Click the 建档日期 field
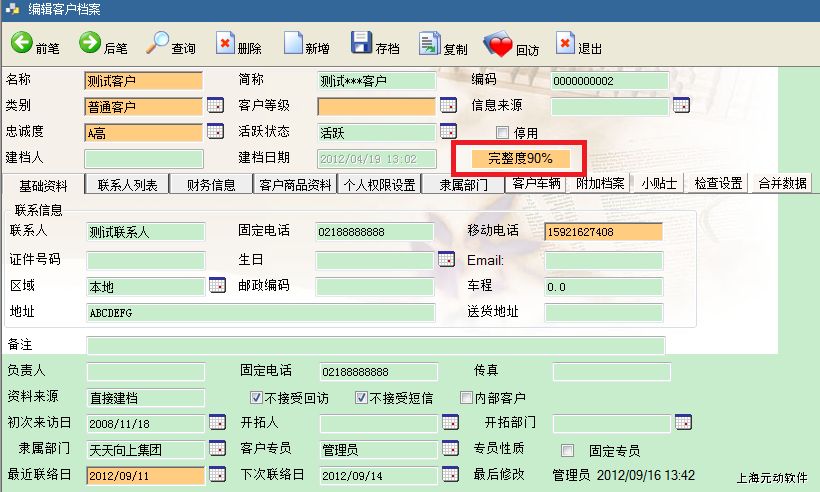The height and width of the screenshot is (492, 820). coord(377,158)
